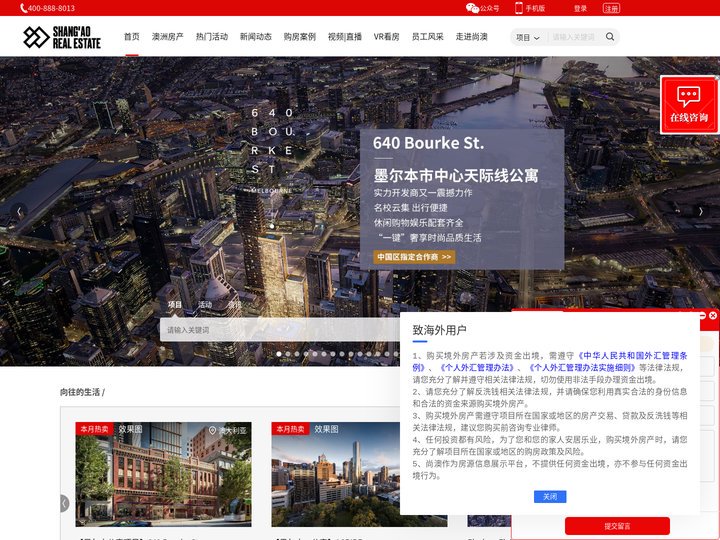Click the 致海外用户 popup title
The image size is (720, 540).
coord(439,330)
